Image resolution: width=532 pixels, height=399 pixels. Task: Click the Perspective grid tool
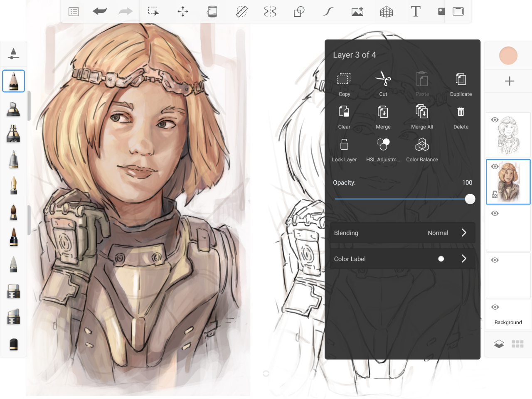[x=386, y=12]
